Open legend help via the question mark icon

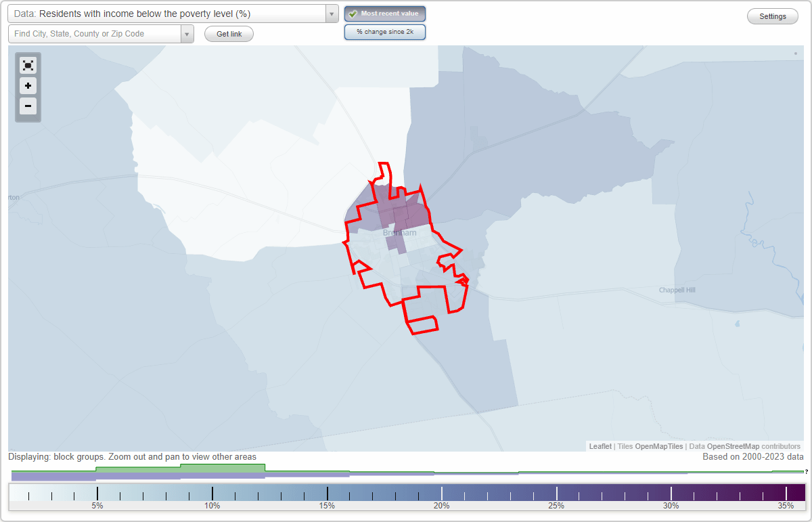[805, 472]
